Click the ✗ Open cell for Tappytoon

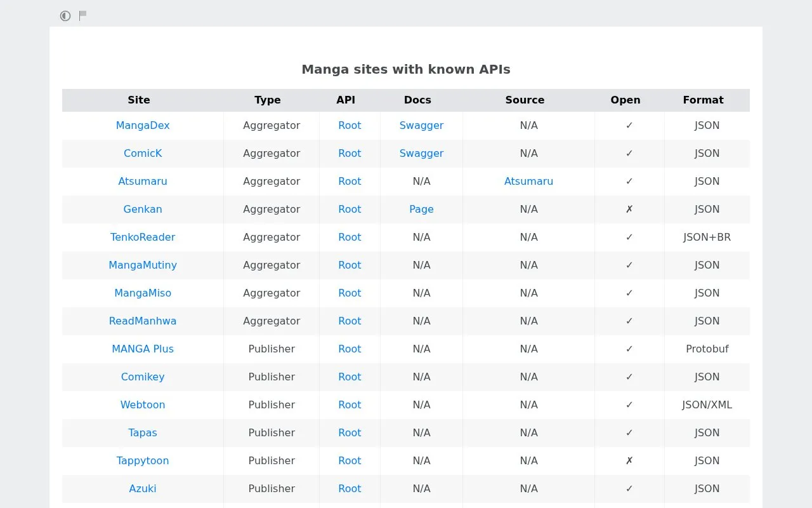point(629,461)
